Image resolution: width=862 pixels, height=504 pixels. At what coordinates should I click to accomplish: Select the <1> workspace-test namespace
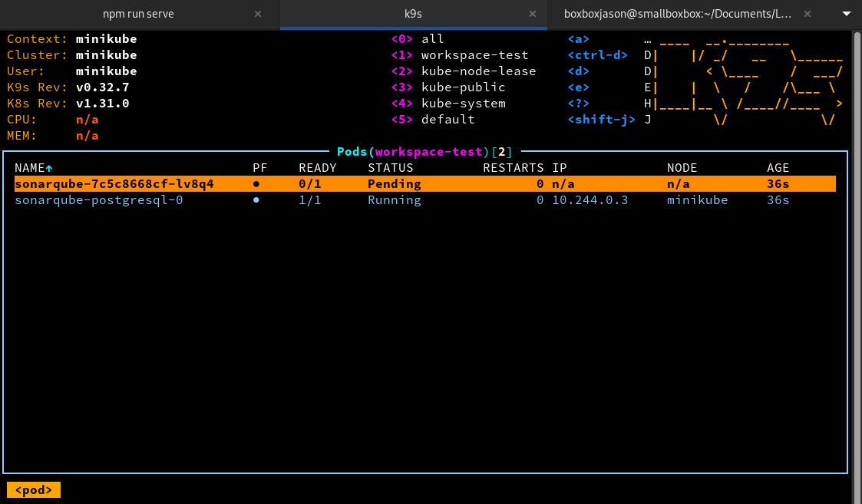(460, 55)
